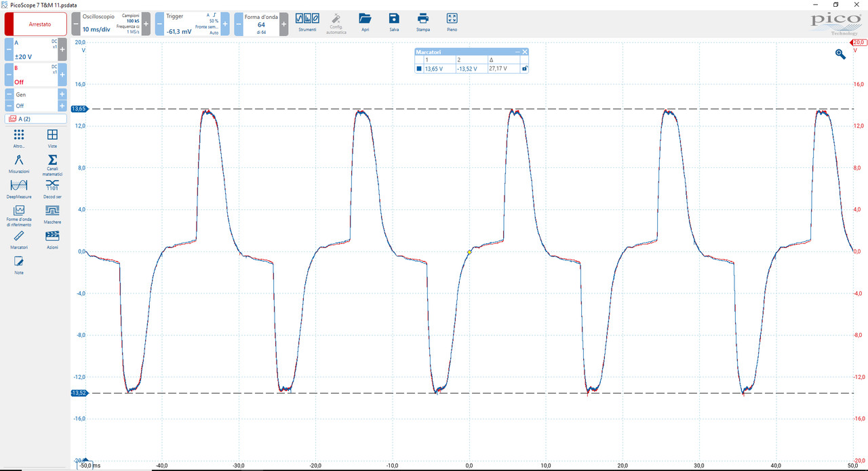Click the Channel B plus button
This screenshot has height=471, width=868.
62,75
